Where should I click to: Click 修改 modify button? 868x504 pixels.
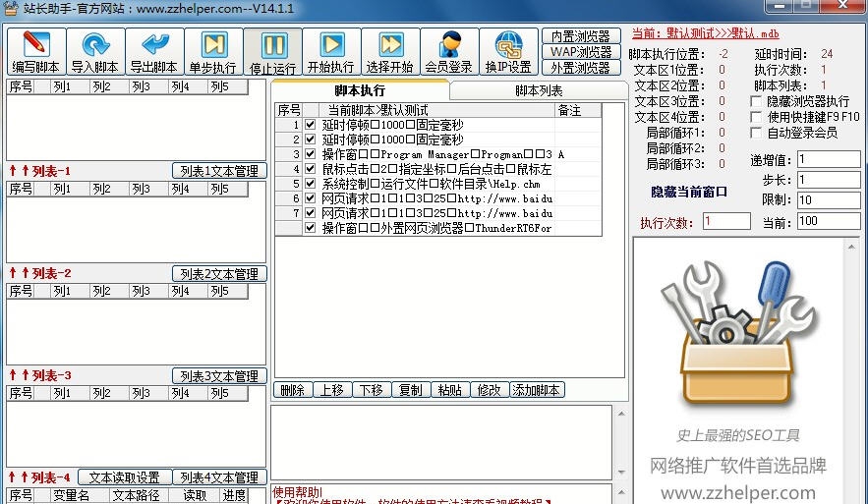tap(490, 390)
